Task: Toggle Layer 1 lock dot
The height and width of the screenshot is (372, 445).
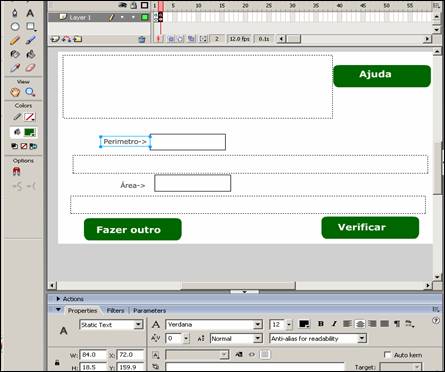Action: coord(133,17)
